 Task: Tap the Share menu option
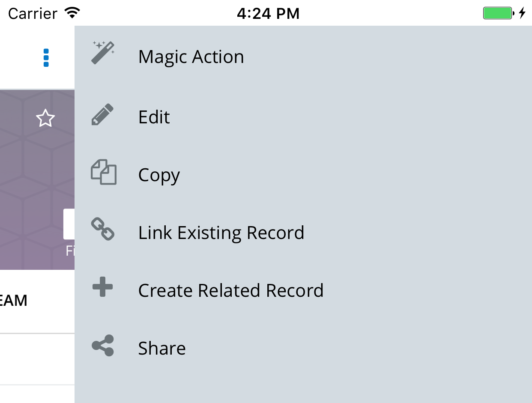coord(162,349)
